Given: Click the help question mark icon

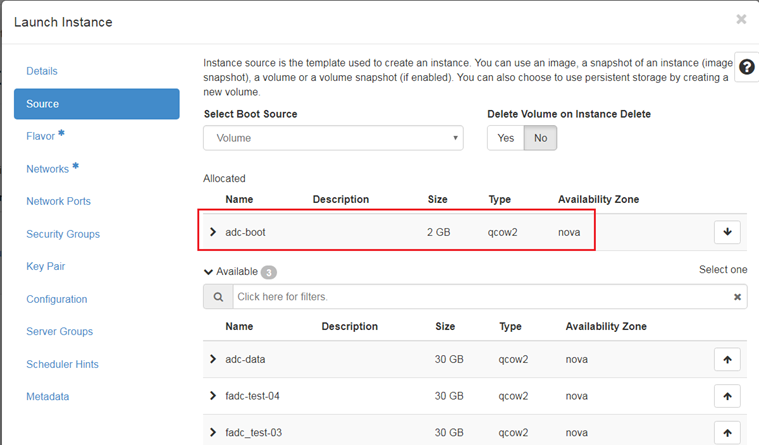Looking at the screenshot, I should click(746, 67).
